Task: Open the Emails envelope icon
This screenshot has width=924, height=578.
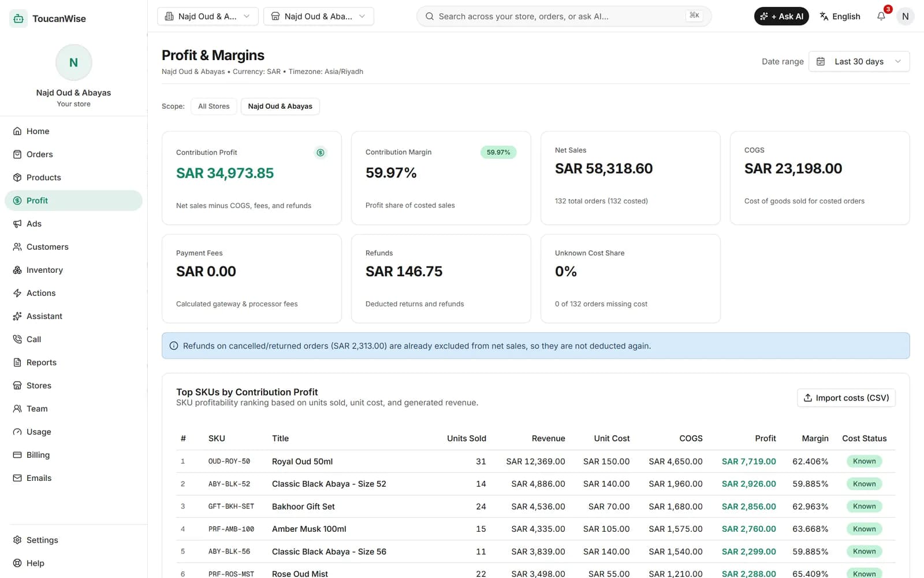Action: (17, 478)
